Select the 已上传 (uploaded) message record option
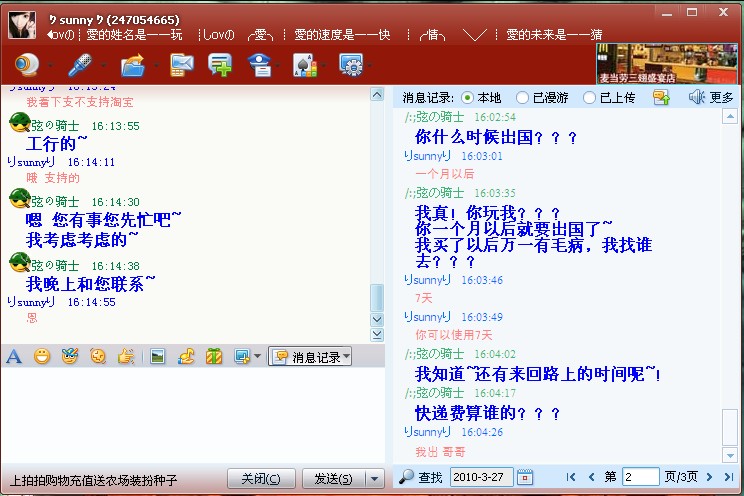 (590, 97)
